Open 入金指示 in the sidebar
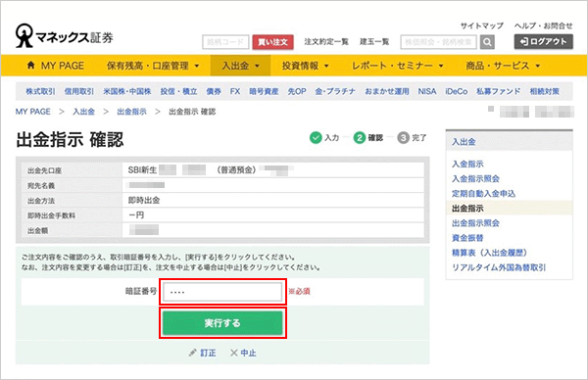The height and width of the screenshot is (380, 588). point(467,164)
